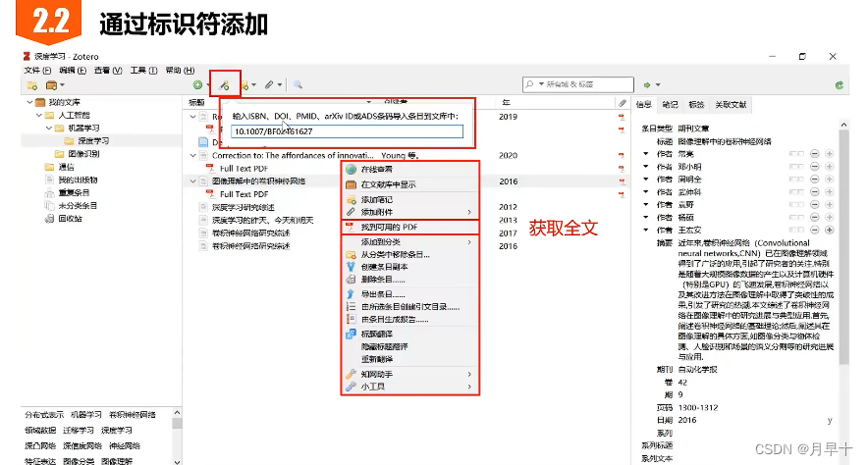Click the 迁移学习 tag
868x465 pixels.
[x=78, y=430]
